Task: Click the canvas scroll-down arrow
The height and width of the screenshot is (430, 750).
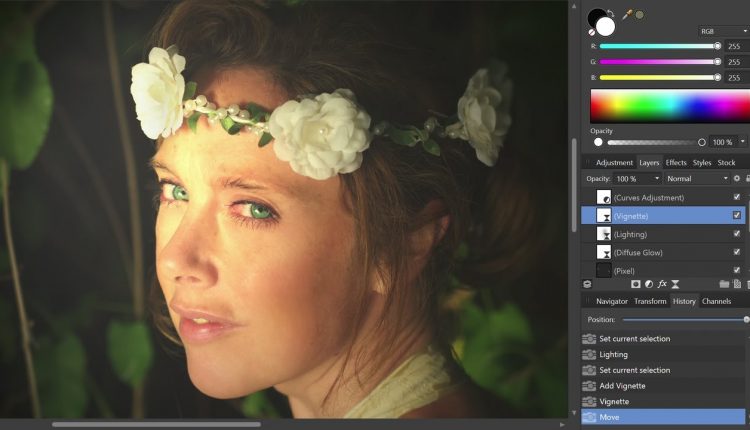Action: point(574,412)
